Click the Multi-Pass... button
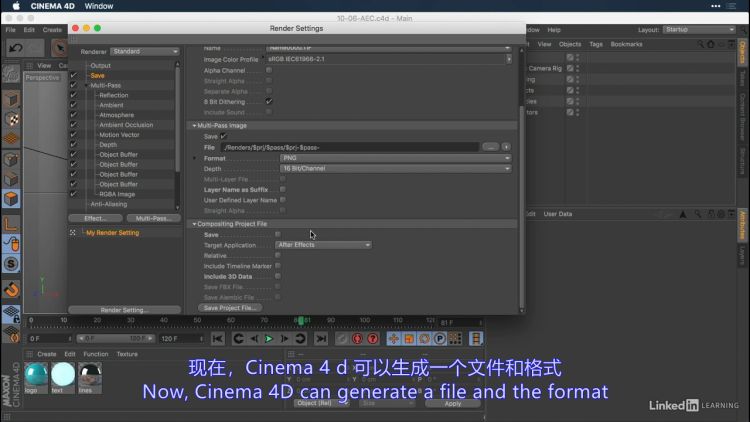Screen dimensions: 750x422 tap(154, 218)
